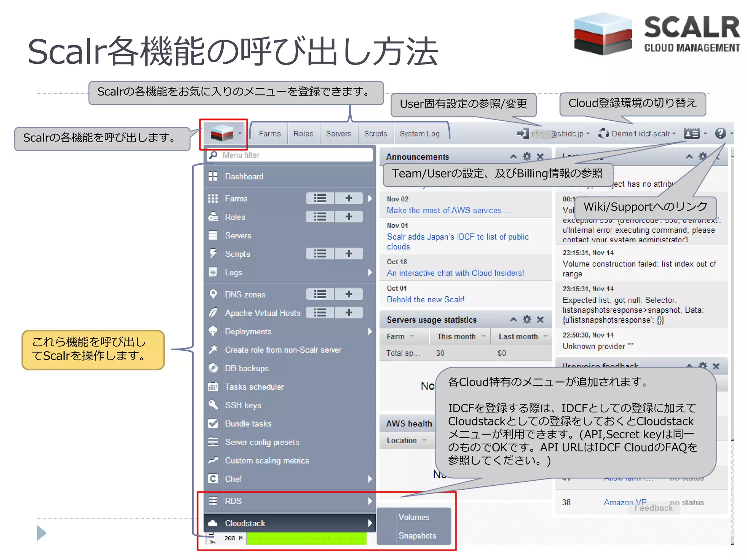
Task: Select the Roles tab
Action: coord(303,133)
